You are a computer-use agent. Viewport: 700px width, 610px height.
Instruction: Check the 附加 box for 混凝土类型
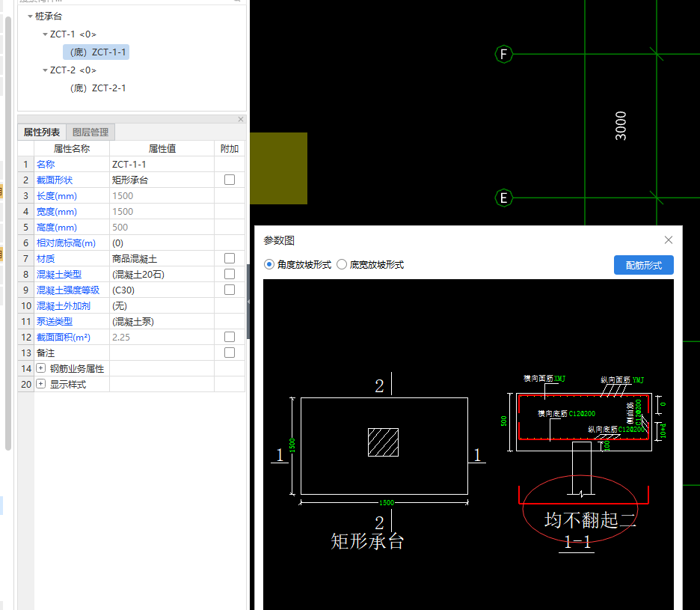click(x=230, y=274)
